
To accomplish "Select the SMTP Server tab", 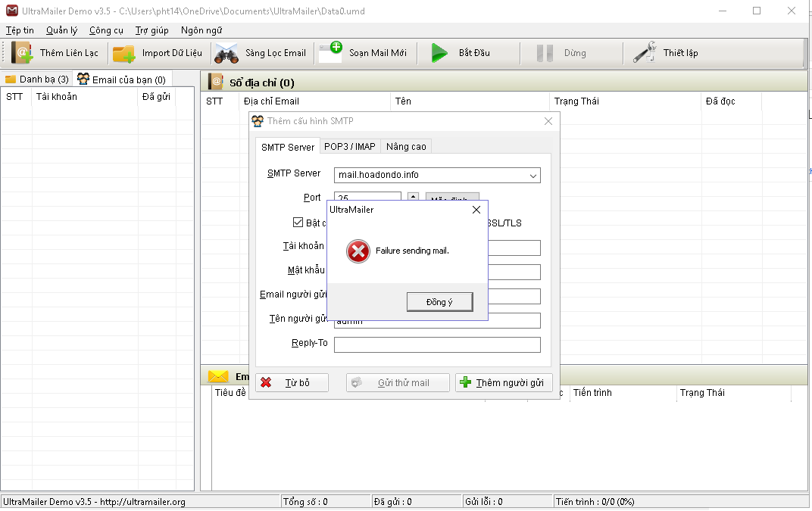I will (287, 147).
